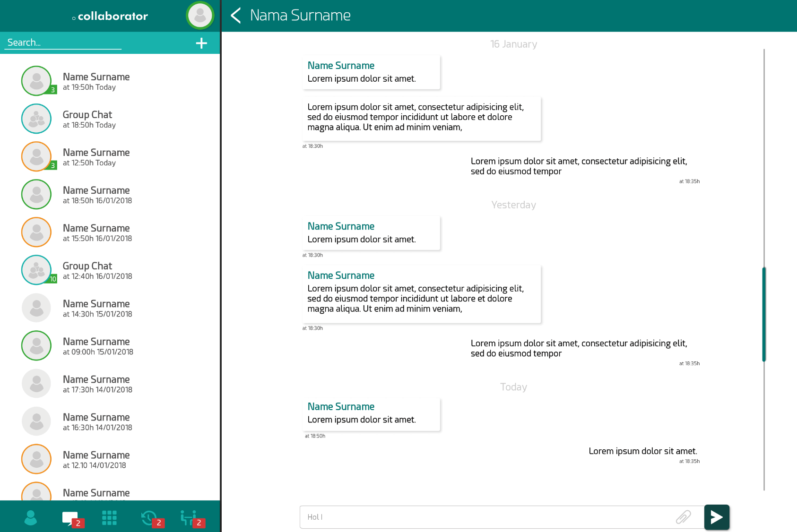Click sender name in Today's received message

[x=341, y=406]
